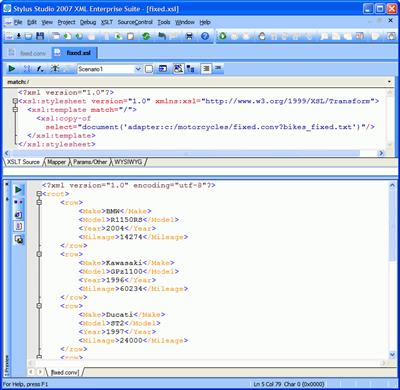Open the SourceControl menu
Screen dimensions: 400x390
pyautogui.click(x=135, y=22)
